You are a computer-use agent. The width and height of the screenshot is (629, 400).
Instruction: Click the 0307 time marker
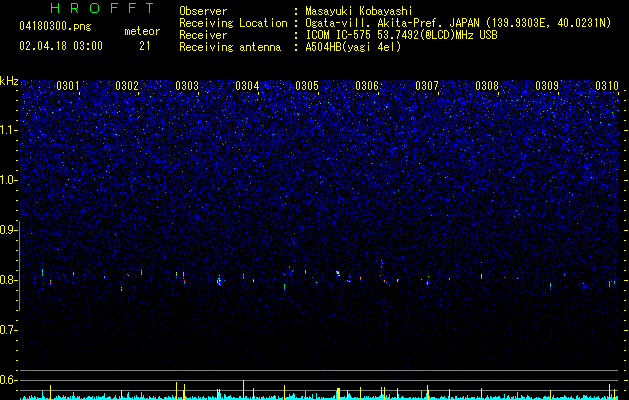click(427, 86)
